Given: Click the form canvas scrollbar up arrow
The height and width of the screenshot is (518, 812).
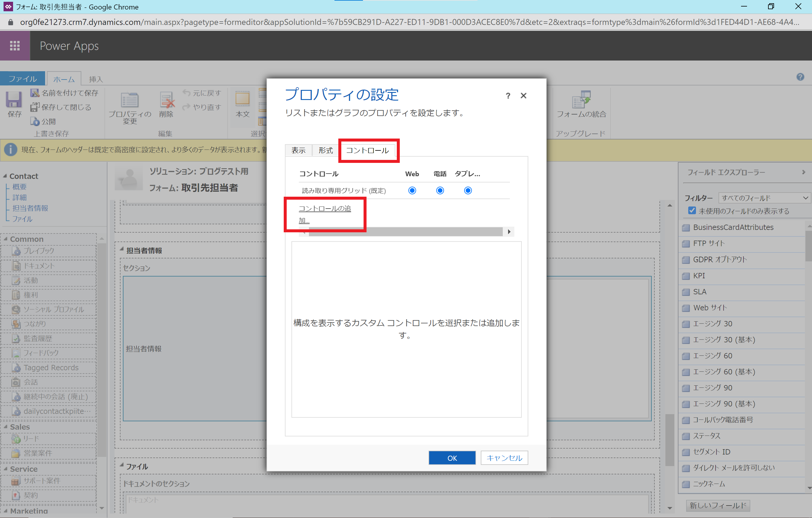Looking at the screenshot, I should click(x=669, y=205).
